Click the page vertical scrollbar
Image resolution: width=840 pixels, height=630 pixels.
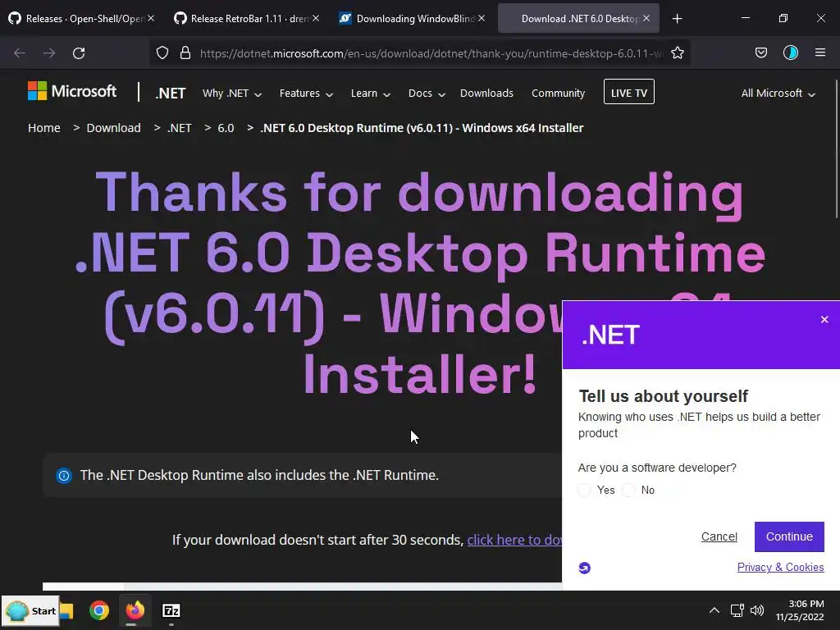coord(836,149)
